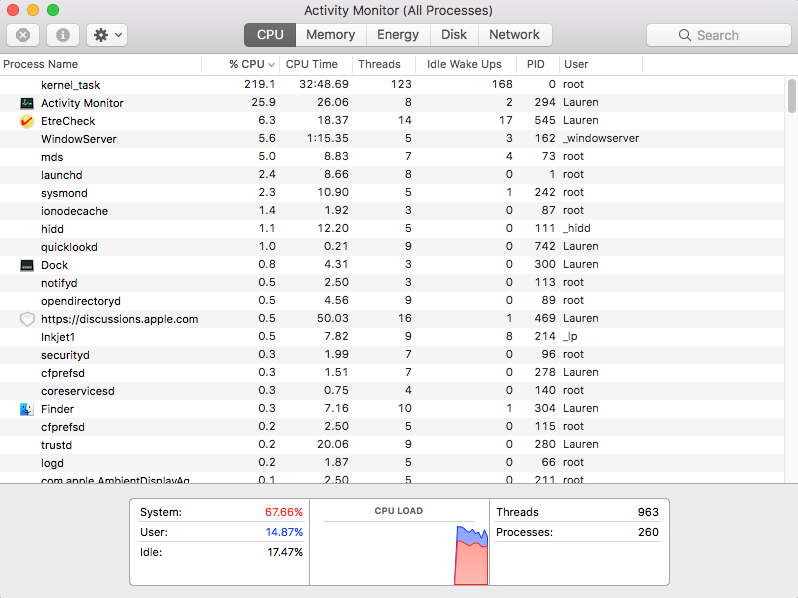The image size is (798, 598).
Task: Switch to the Memory tab
Action: pos(330,35)
